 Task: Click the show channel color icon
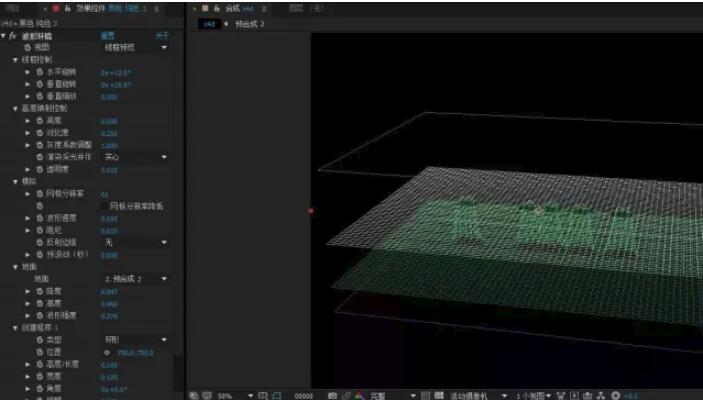coord(360,396)
